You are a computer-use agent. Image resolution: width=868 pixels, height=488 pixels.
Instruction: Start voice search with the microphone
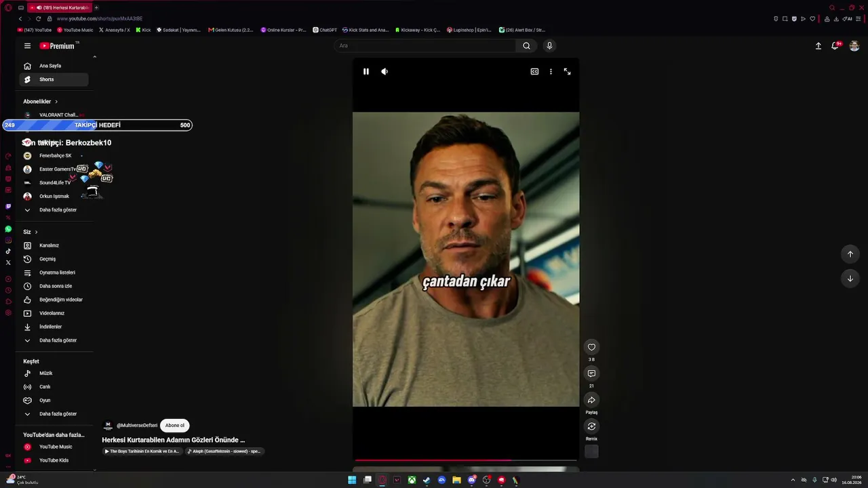pyautogui.click(x=549, y=45)
